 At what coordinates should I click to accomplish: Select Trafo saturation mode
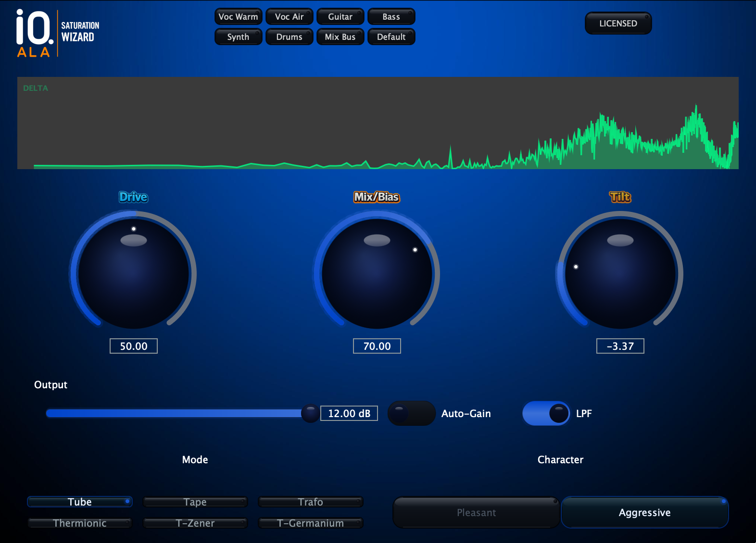pos(311,502)
